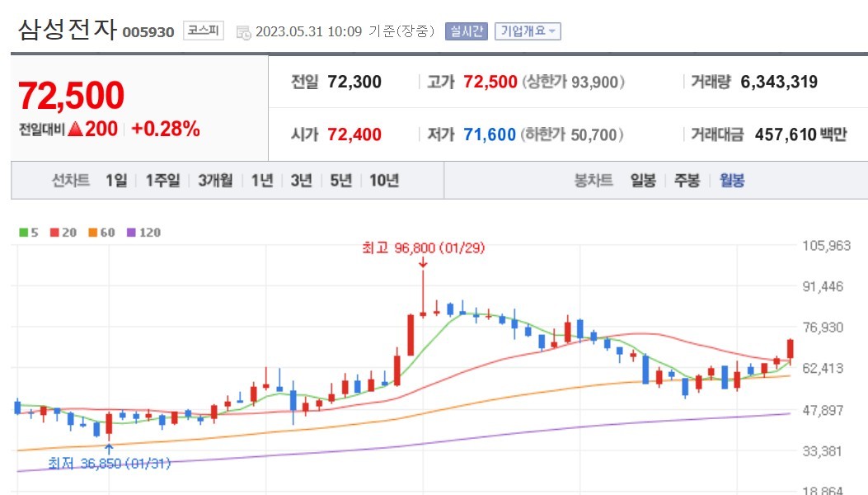Image resolution: width=868 pixels, height=495 pixels.
Task: Click the blue arrow above 최저 36,850
Action: coord(109,448)
